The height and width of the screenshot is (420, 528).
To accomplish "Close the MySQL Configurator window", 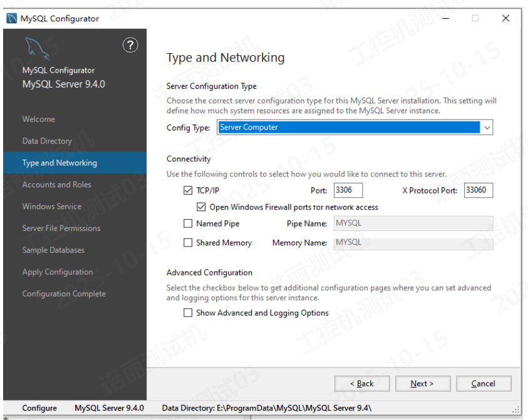I will [506, 18].
